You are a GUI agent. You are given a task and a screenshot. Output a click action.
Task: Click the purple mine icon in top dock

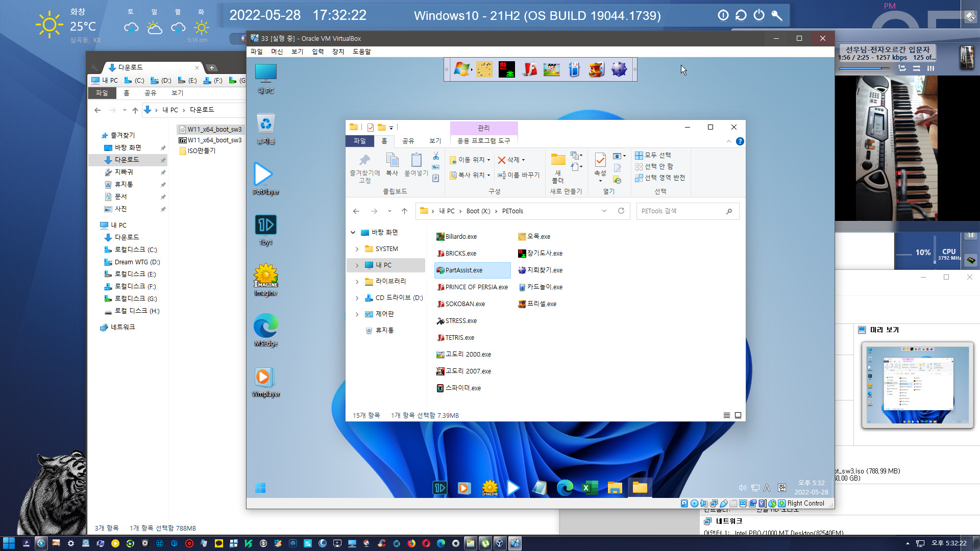[619, 69]
